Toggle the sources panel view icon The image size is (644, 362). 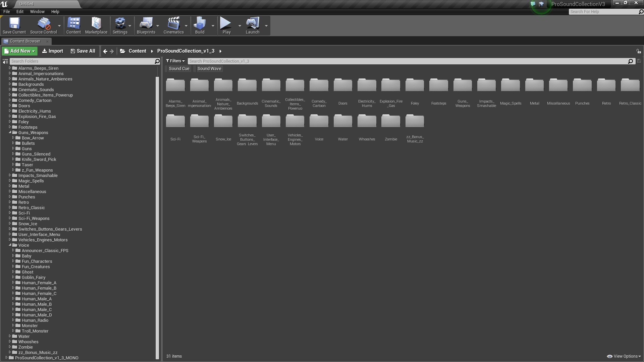[x=5, y=61]
